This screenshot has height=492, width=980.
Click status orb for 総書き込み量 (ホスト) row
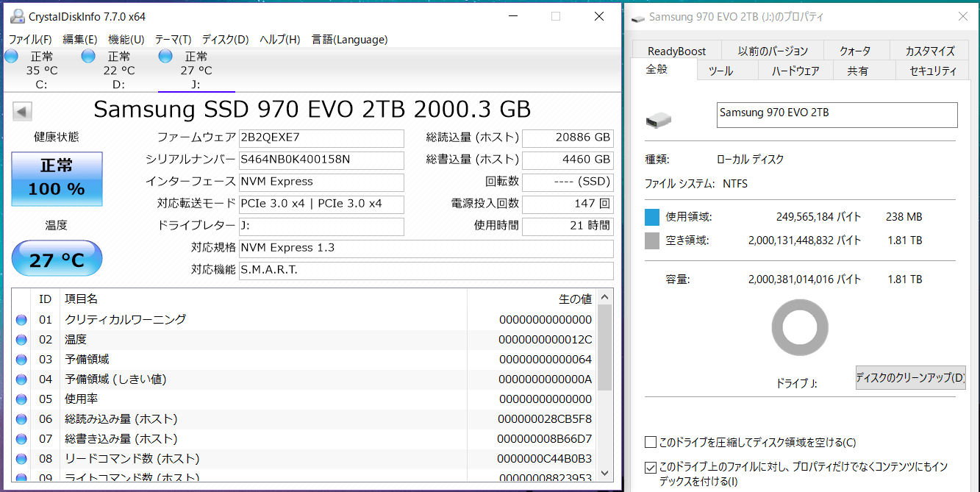click(21, 438)
